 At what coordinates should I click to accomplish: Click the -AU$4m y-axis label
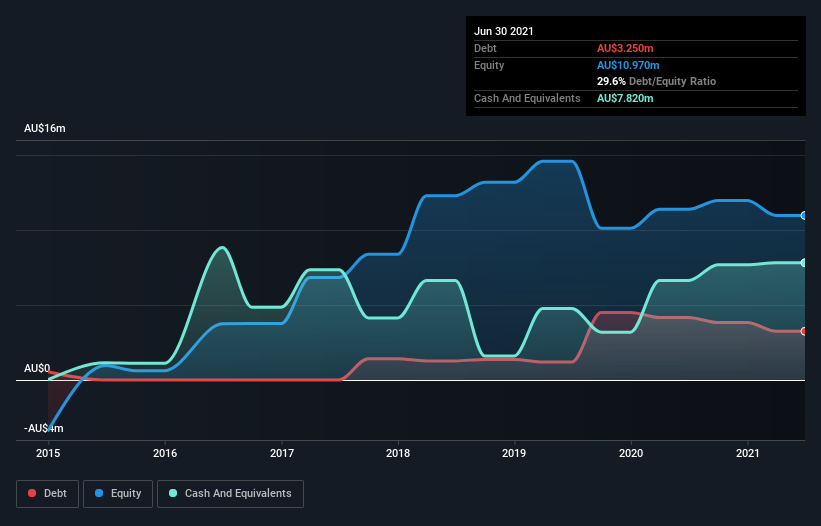pyautogui.click(x=43, y=428)
